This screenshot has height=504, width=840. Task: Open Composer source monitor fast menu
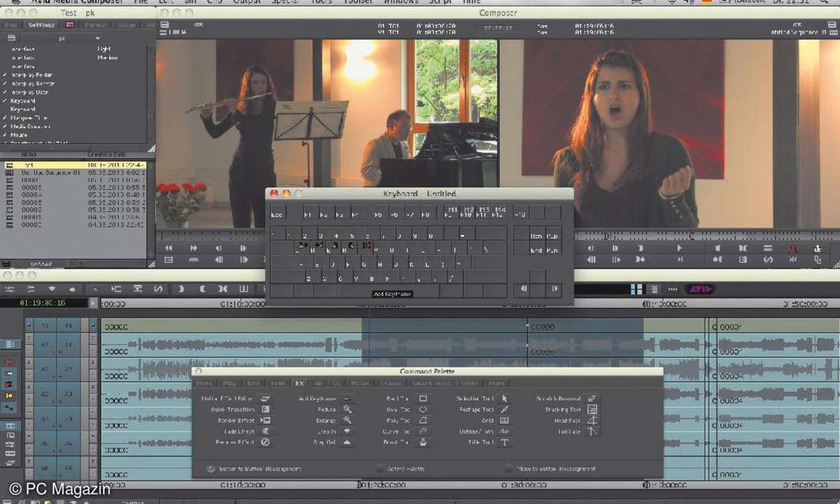click(165, 24)
